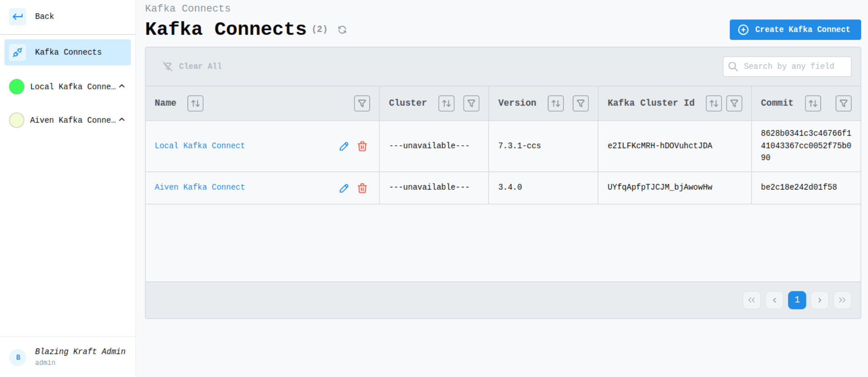
Task: Go to first page of results
Action: click(x=752, y=300)
